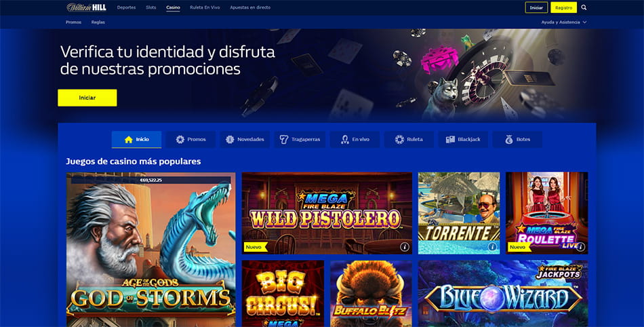Select the Botes money bag icon

click(x=509, y=140)
